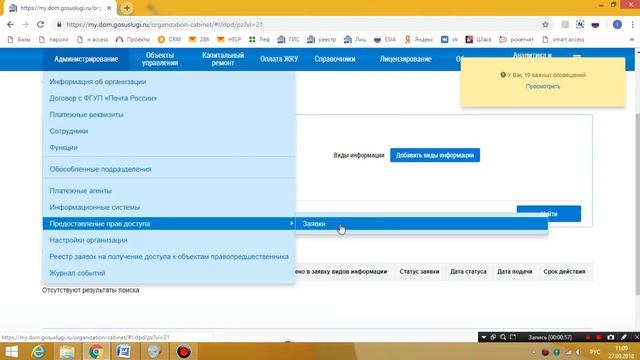Open the Проекты bookmark

(133, 40)
